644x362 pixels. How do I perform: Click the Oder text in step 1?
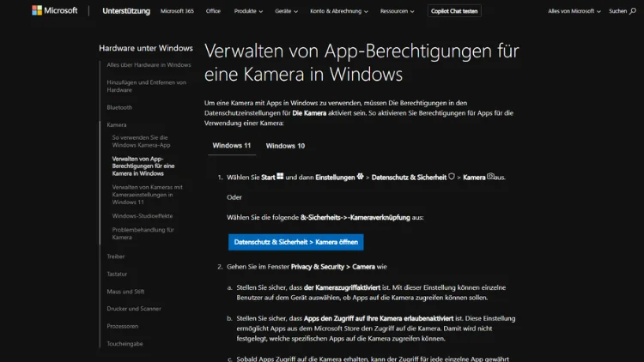234,197
